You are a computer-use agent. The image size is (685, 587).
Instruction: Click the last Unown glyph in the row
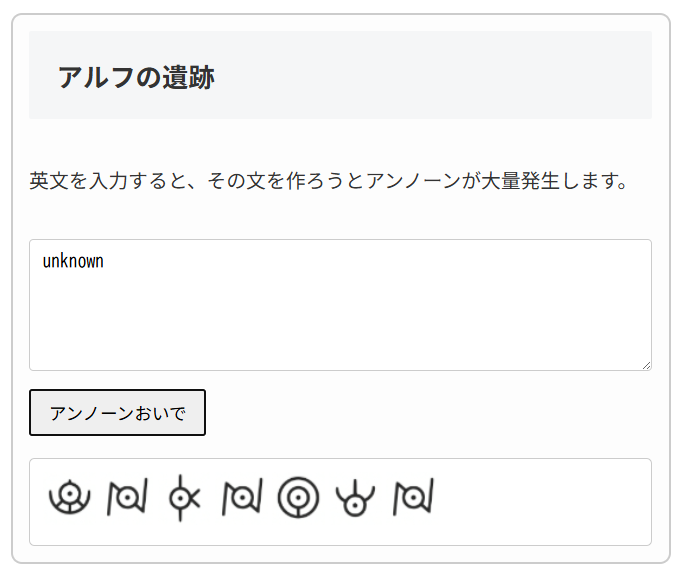coord(412,497)
